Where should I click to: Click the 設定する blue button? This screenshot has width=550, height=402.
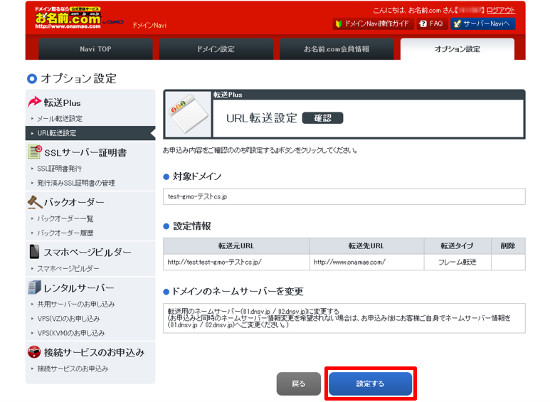tap(370, 383)
